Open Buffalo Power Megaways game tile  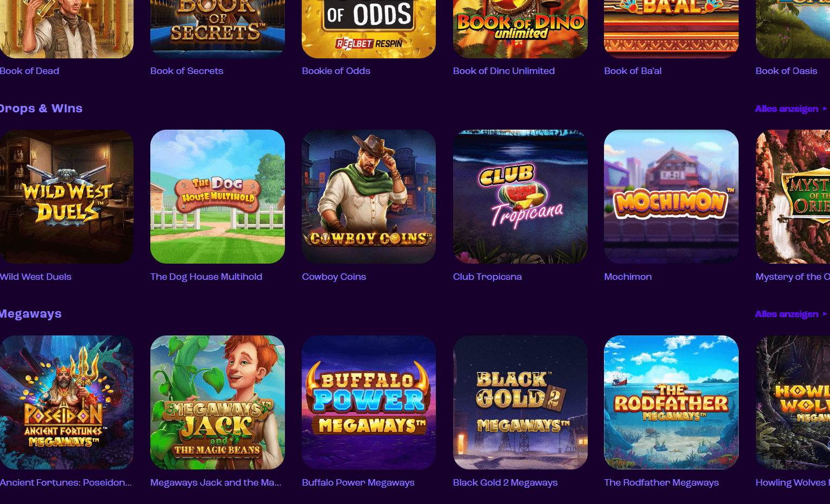pyautogui.click(x=369, y=402)
